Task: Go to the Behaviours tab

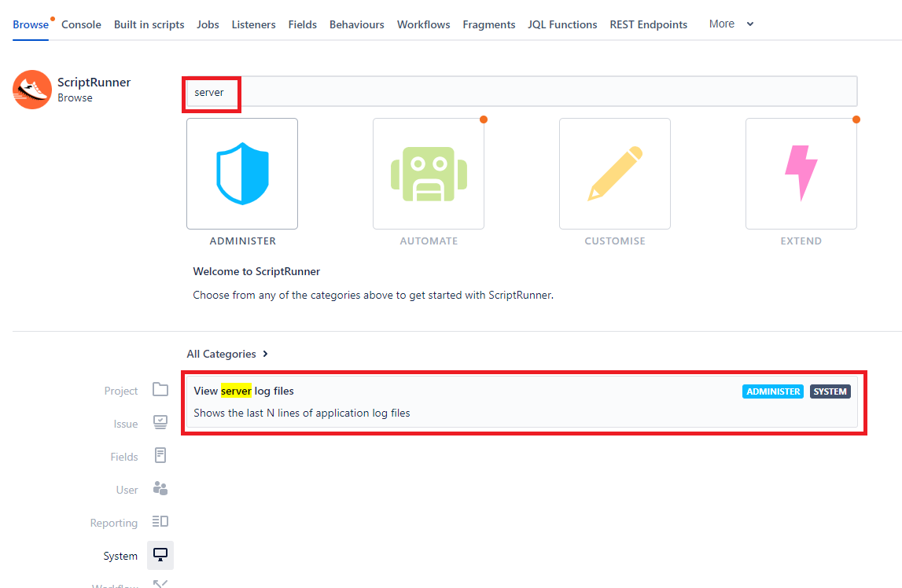Action: tap(357, 24)
